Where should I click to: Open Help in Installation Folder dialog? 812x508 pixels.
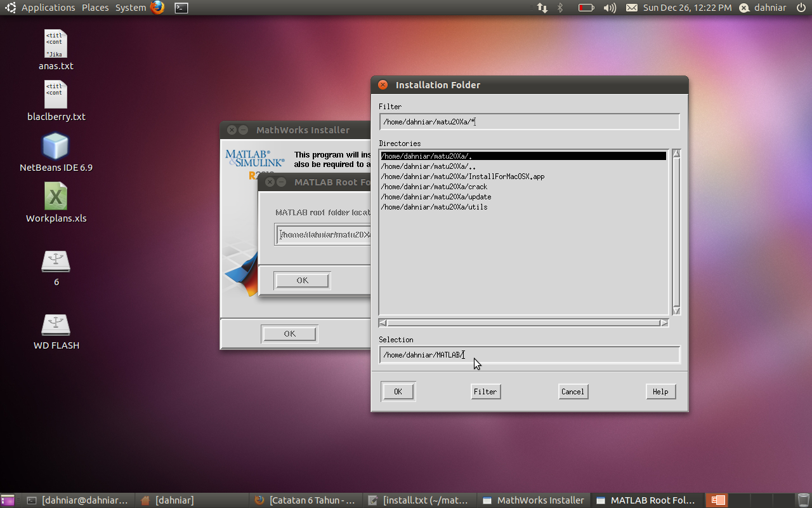[660, 392]
